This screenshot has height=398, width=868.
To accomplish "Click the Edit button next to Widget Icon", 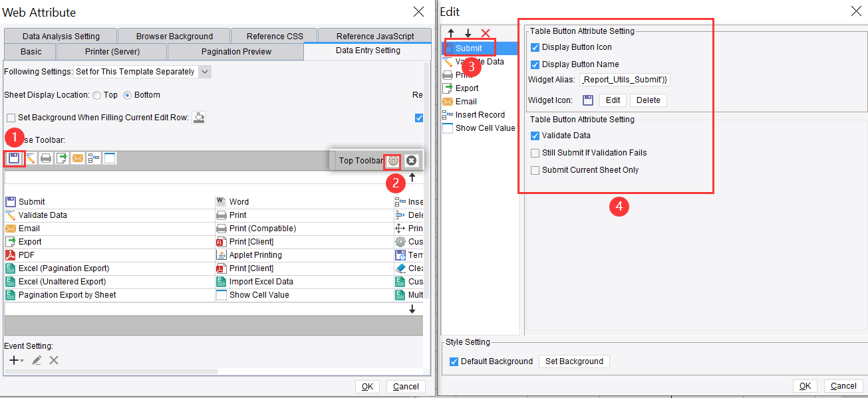I will (612, 100).
